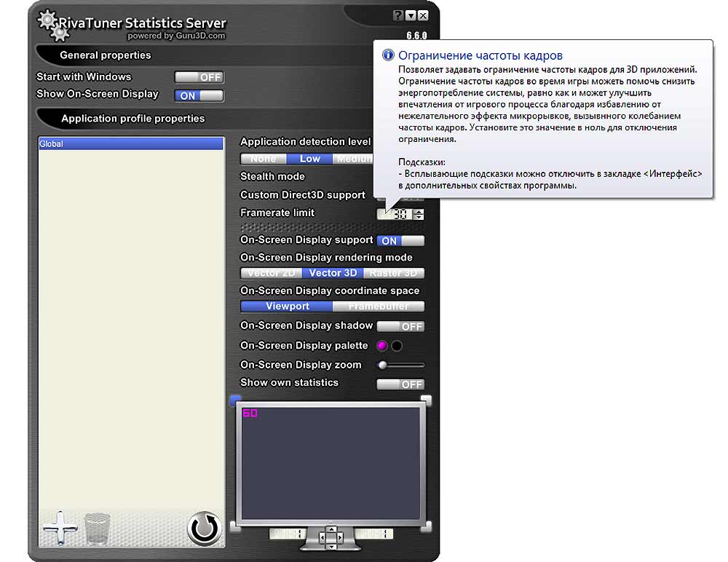Delete the selected profile with the trash icon

[98, 529]
